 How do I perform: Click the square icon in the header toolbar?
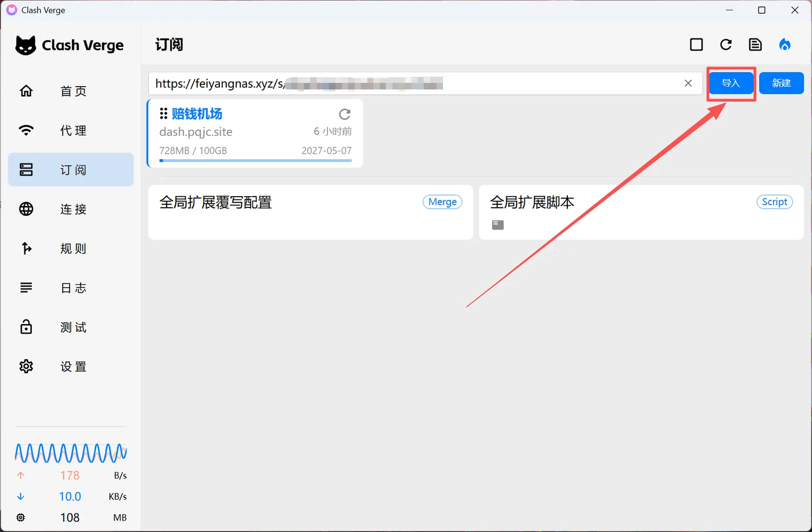click(697, 44)
